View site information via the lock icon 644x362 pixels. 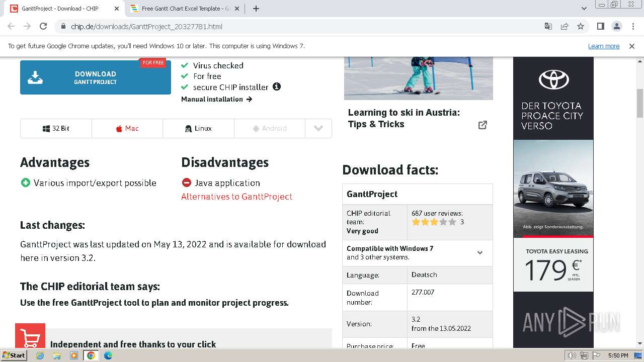click(63, 26)
